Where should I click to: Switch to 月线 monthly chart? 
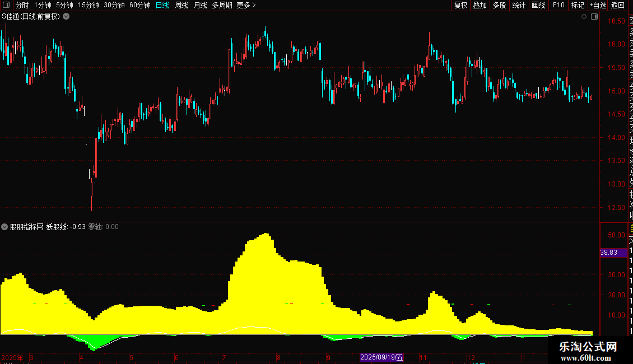200,5
